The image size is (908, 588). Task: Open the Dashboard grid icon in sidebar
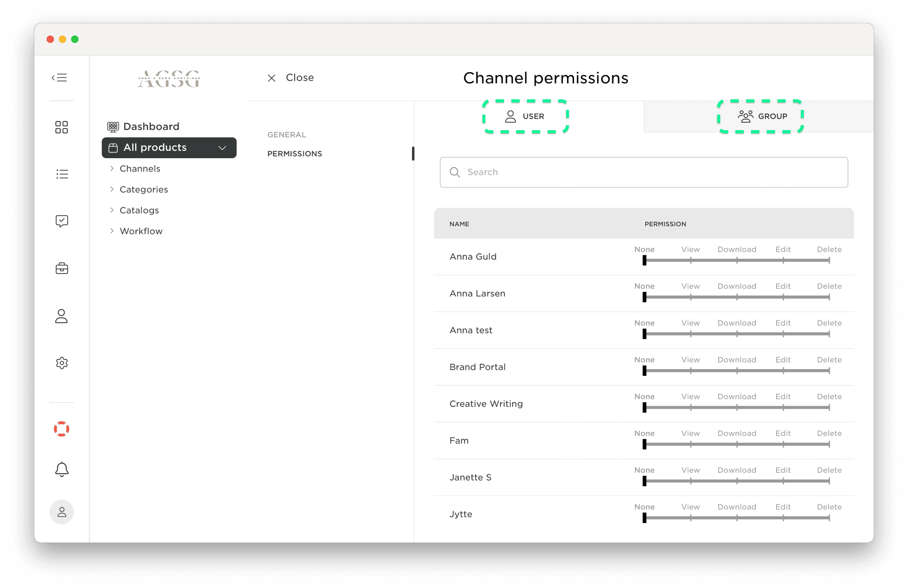[61, 127]
